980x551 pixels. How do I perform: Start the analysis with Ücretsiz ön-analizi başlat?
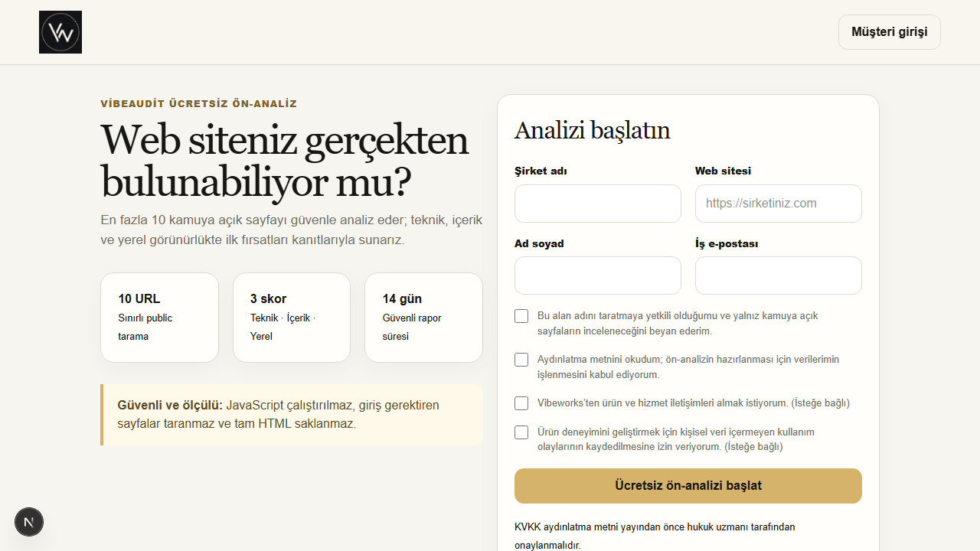pos(688,486)
